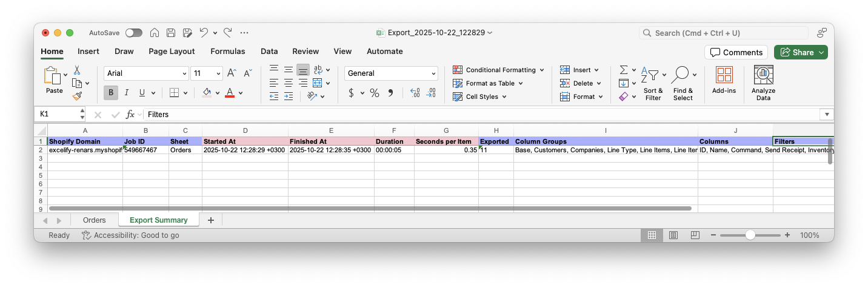Toggle Italic formatting button
The width and height of the screenshot is (868, 287).
click(127, 93)
